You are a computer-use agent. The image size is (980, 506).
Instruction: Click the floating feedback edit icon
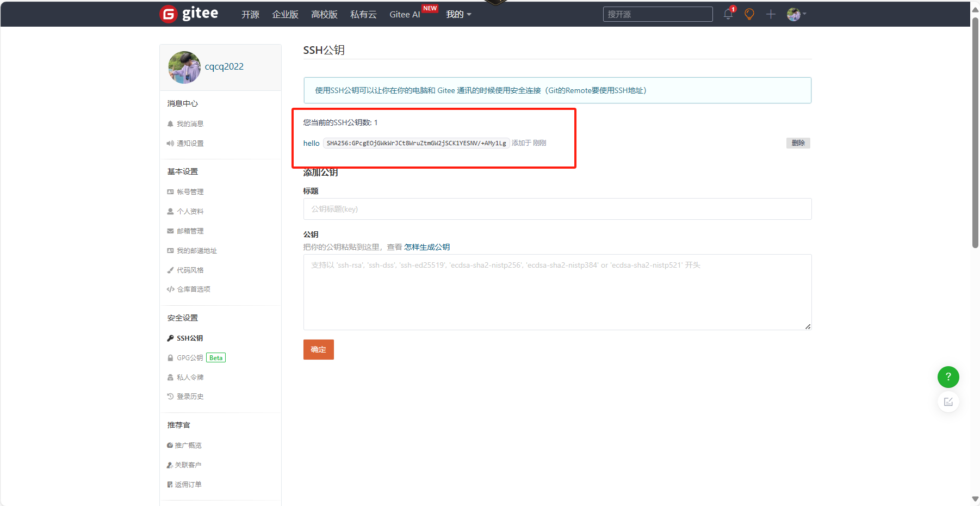pyautogui.click(x=948, y=402)
